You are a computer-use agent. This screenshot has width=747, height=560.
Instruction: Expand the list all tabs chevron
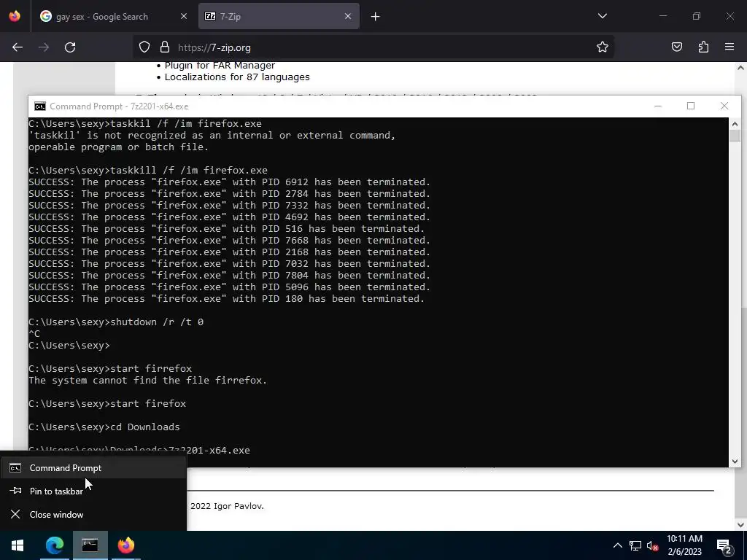point(602,16)
